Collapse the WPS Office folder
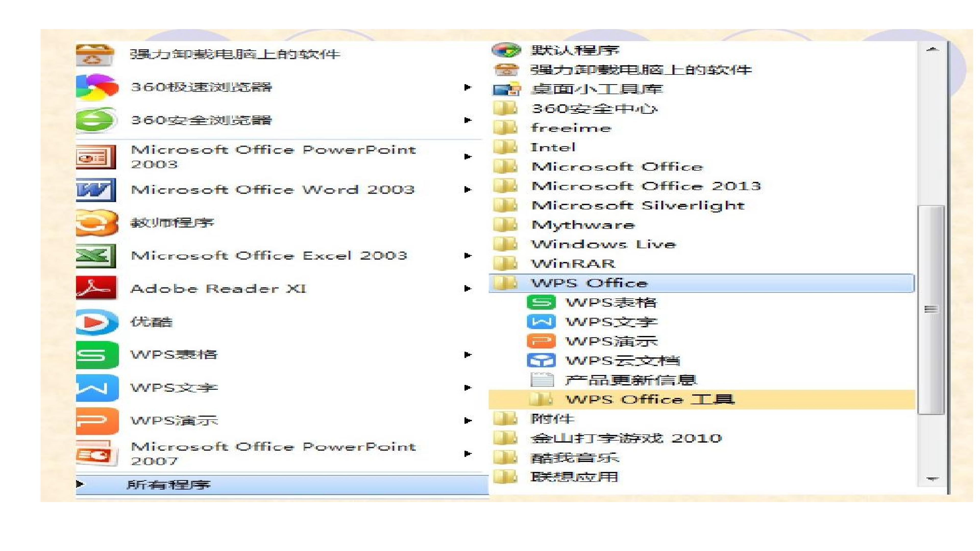980x551 pixels. (x=702, y=283)
